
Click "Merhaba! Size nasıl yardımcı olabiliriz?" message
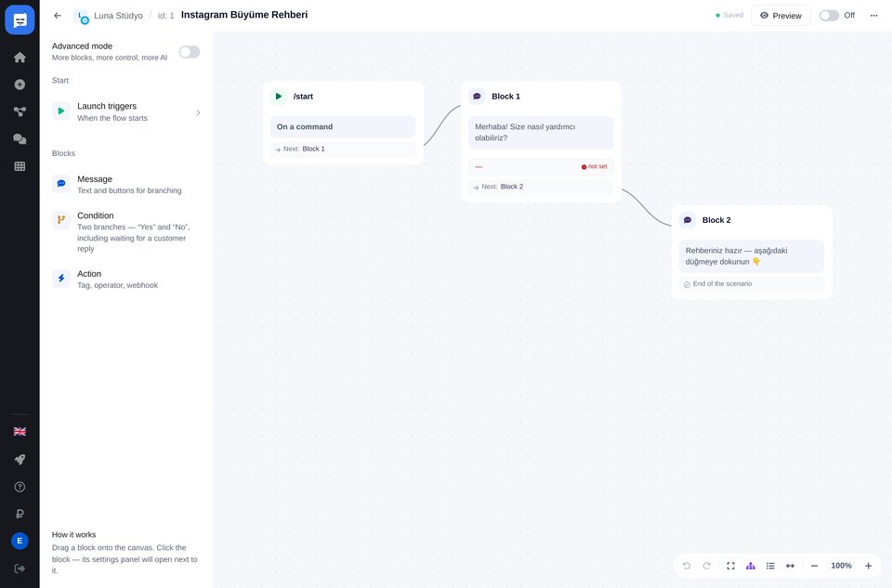[541, 133]
